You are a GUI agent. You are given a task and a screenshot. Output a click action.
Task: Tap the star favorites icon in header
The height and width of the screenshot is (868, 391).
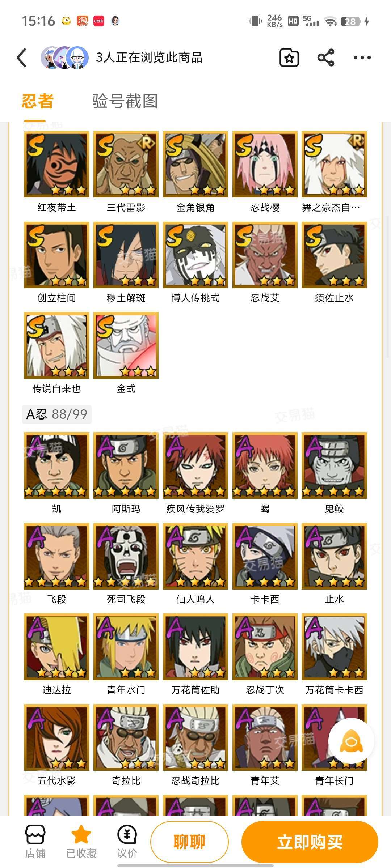(289, 58)
